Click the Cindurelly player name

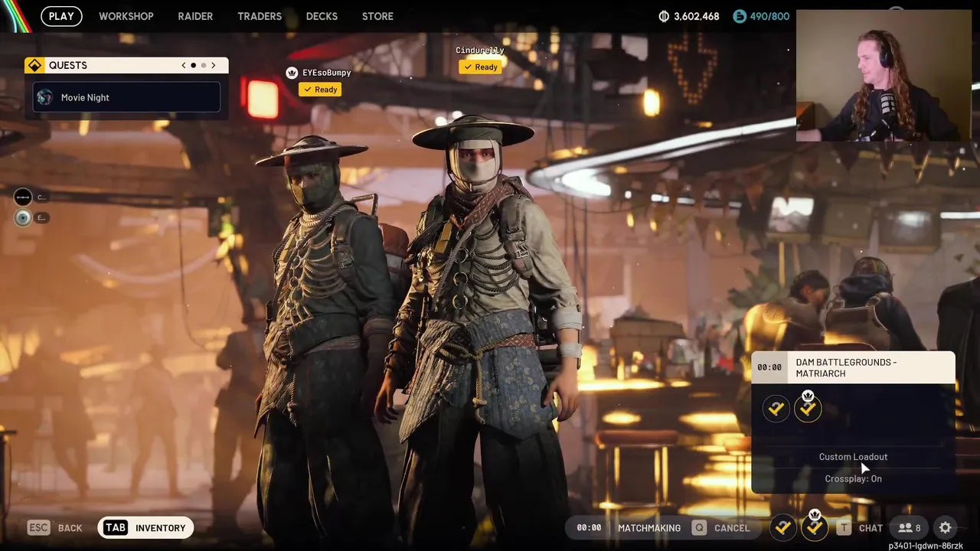(480, 51)
